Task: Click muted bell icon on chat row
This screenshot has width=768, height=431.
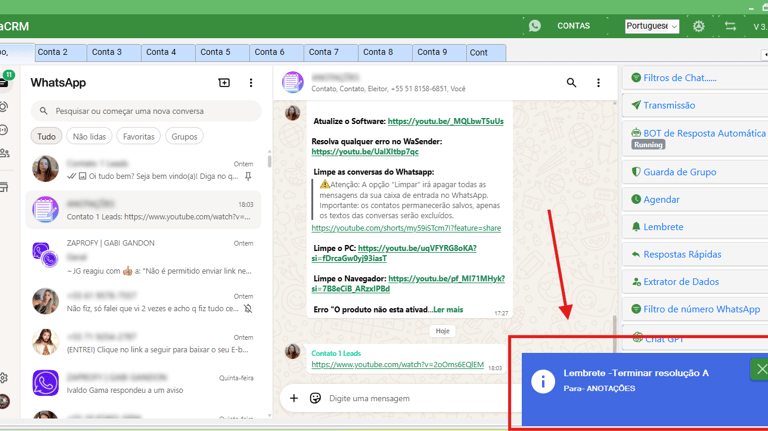Action: point(248,309)
